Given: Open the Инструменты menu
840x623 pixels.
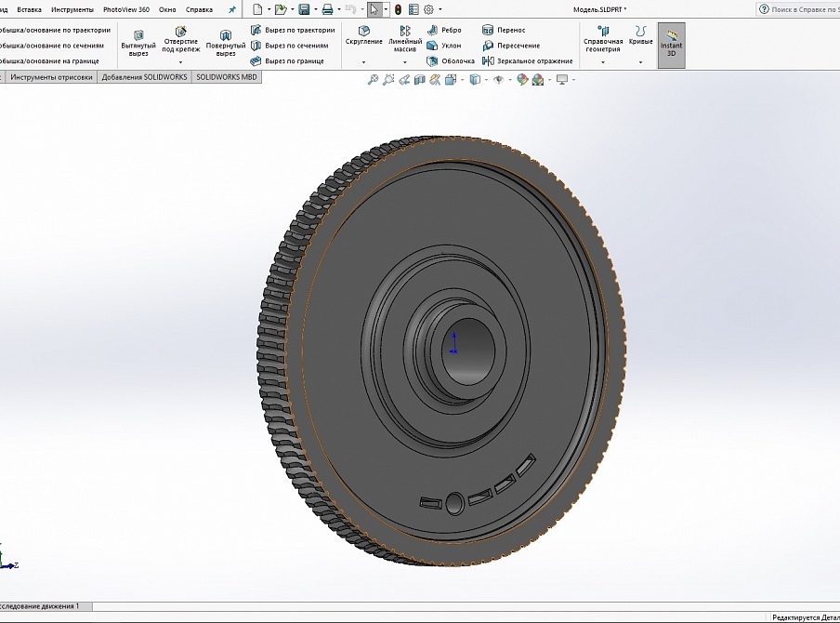Looking at the screenshot, I should (x=72, y=9).
